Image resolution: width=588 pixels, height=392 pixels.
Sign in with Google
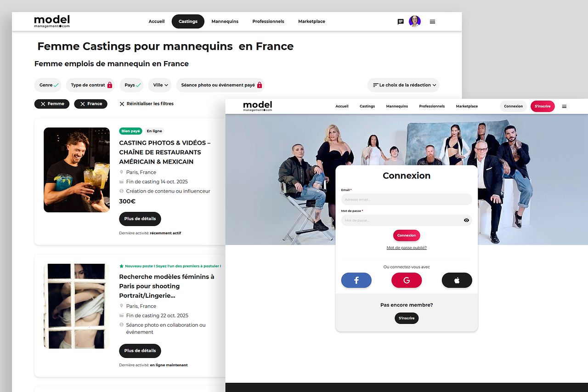tap(406, 280)
